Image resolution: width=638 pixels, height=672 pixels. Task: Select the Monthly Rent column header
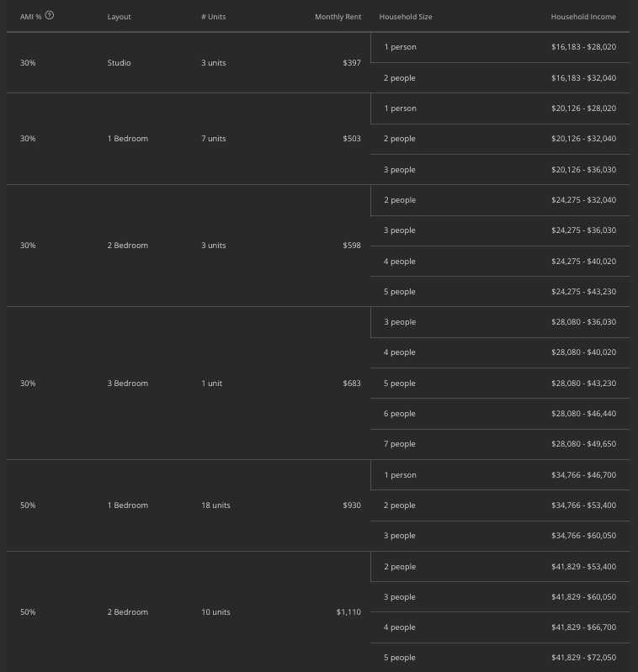[x=338, y=17]
